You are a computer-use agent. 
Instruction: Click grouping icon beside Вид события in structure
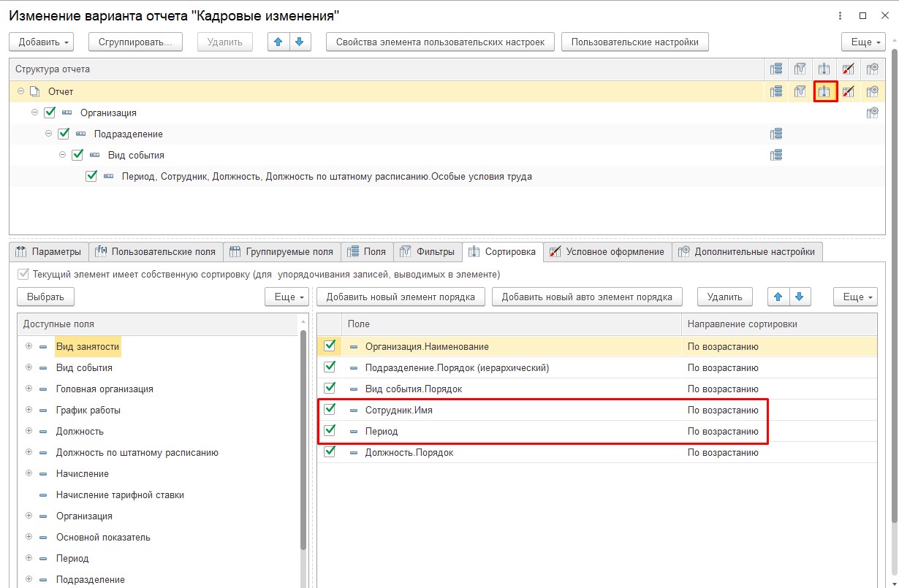tap(94, 155)
